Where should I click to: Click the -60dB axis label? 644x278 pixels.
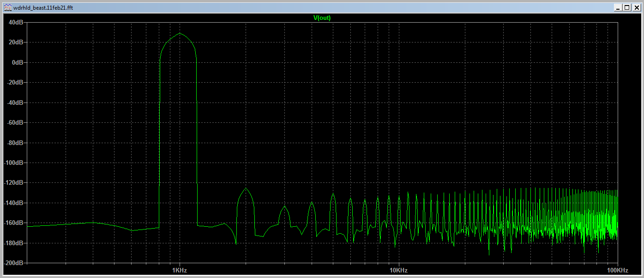tap(15, 122)
